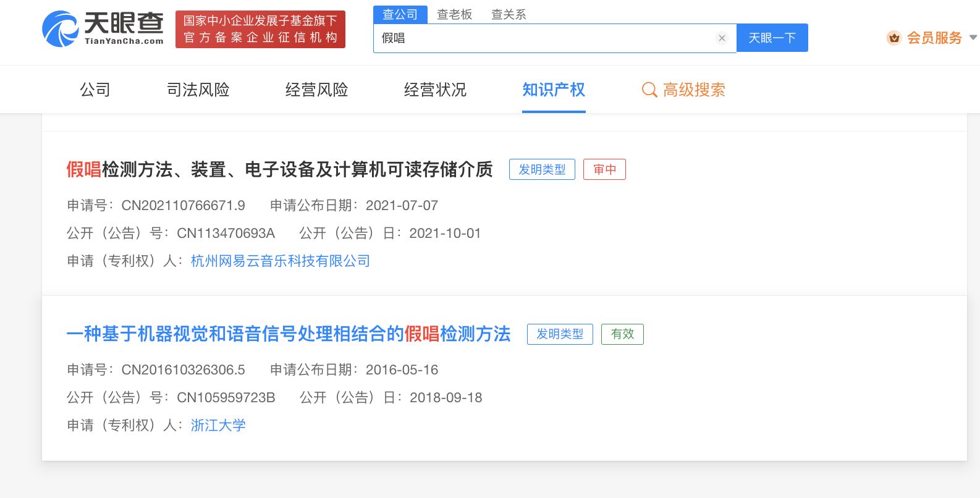Click the member crown icon
The width and height of the screenshot is (980, 498).
pos(893,38)
